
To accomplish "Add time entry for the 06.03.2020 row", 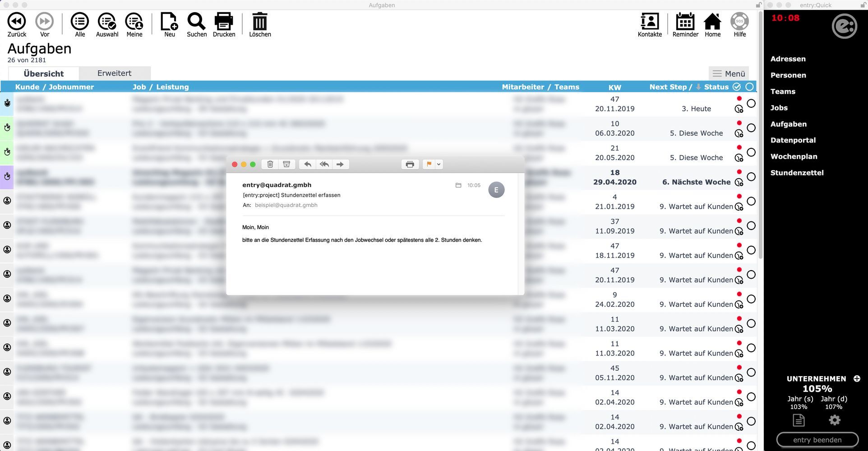I will point(739,133).
